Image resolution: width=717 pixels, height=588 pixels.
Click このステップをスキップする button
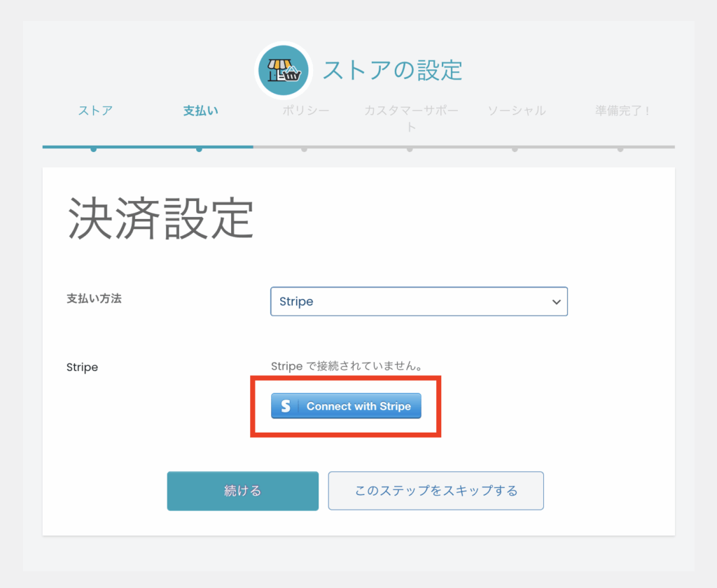pyautogui.click(x=436, y=491)
